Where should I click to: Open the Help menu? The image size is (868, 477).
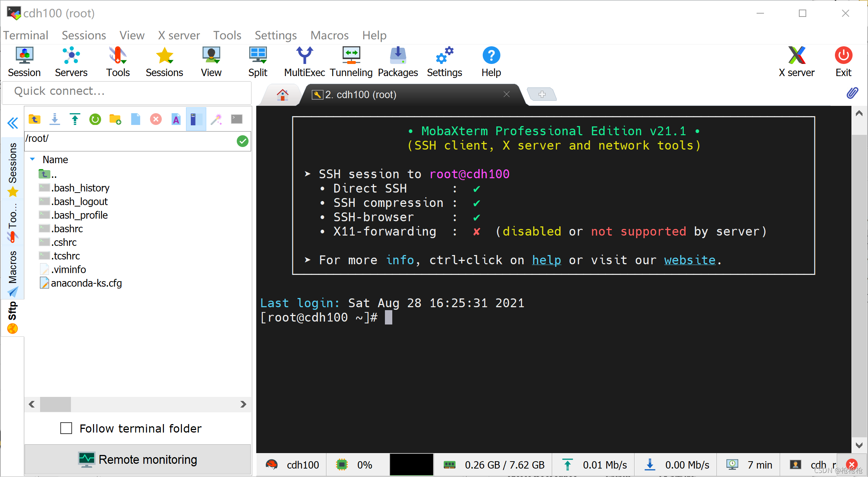coord(374,35)
